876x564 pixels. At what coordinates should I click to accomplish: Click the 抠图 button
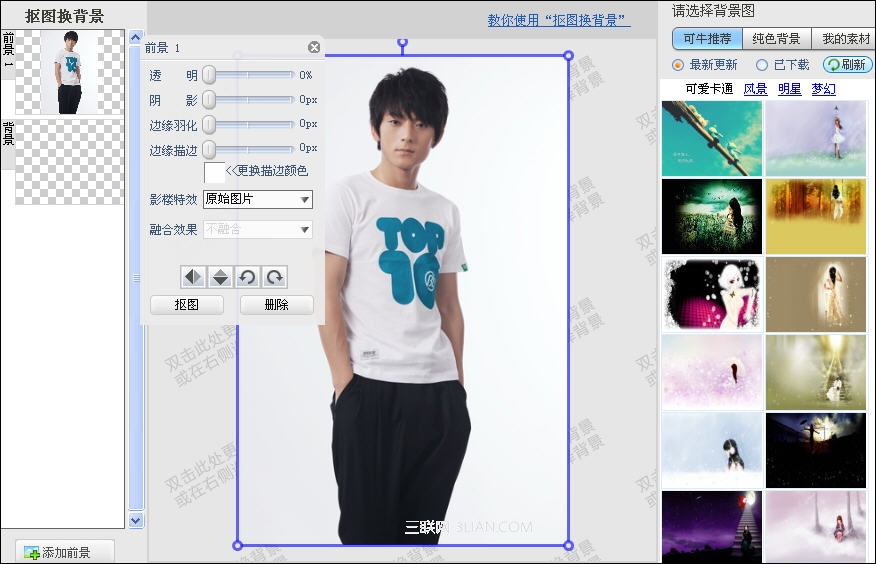click(187, 305)
